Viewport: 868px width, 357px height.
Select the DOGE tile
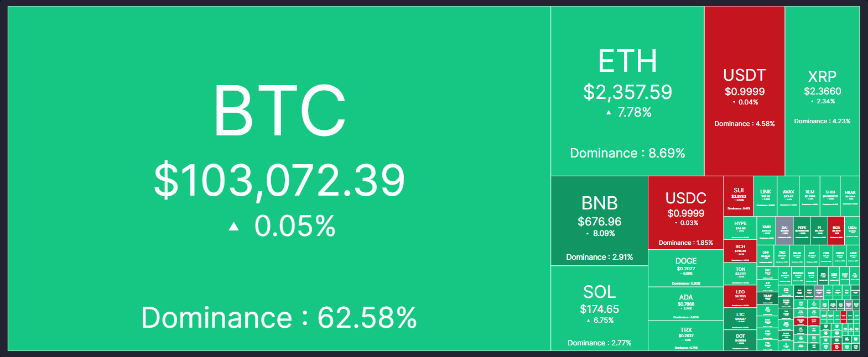pos(685,269)
